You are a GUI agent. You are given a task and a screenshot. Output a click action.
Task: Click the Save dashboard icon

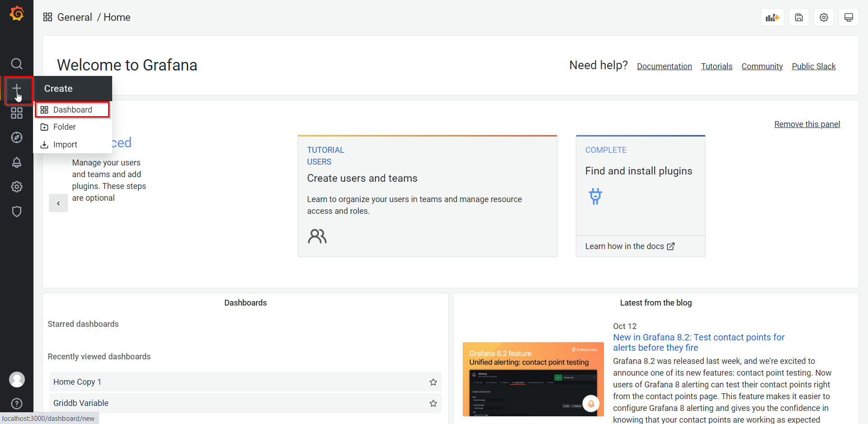pyautogui.click(x=799, y=18)
